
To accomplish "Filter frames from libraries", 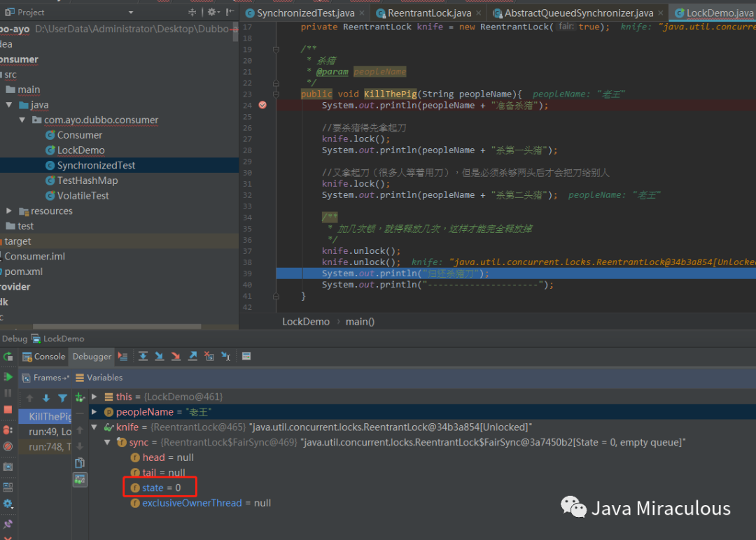I will pyautogui.click(x=63, y=398).
